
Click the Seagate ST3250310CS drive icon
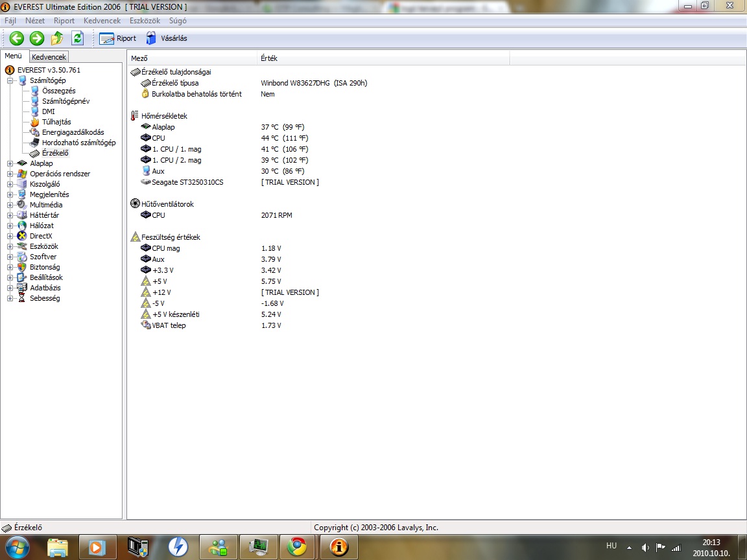[x=146, y=182]
